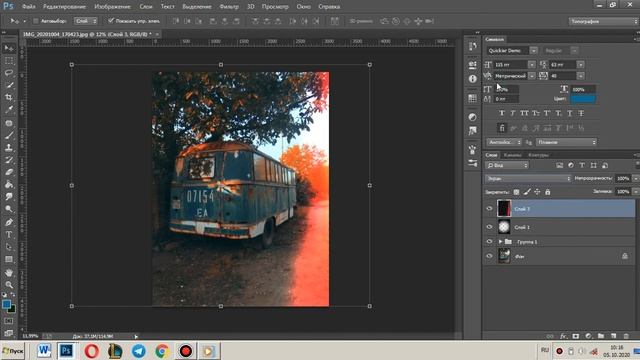Click the Пуск Start button
This screenshot has height=360, width=640.
click(13, 351)
